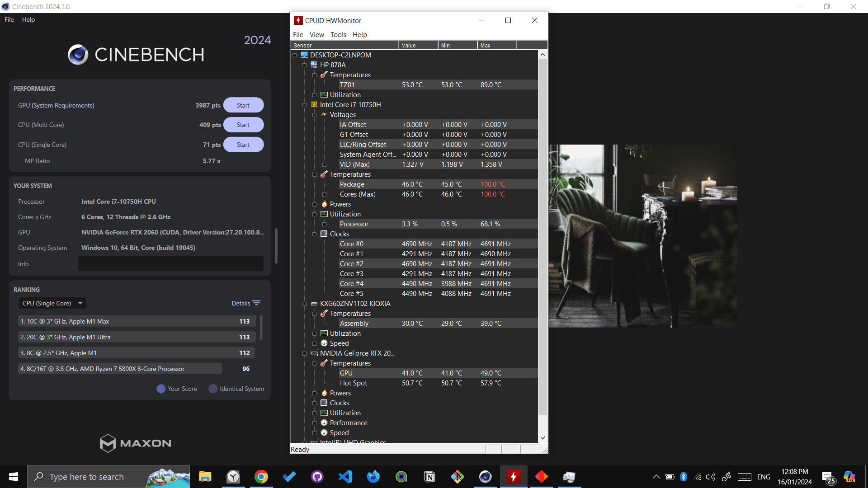The width and height of the screenshot is (868, 488).
Task: Open HWMonitor View menu
Action: click(316, 35)
